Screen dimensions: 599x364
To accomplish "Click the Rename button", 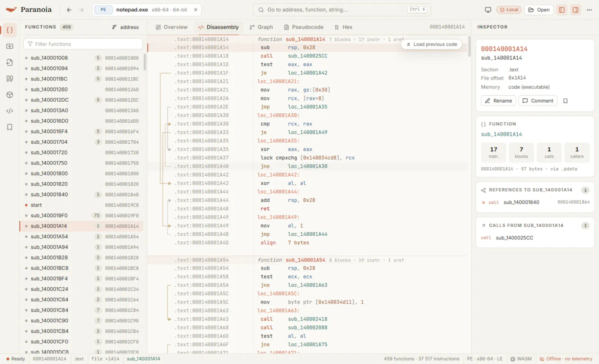I will coord(498,101).
